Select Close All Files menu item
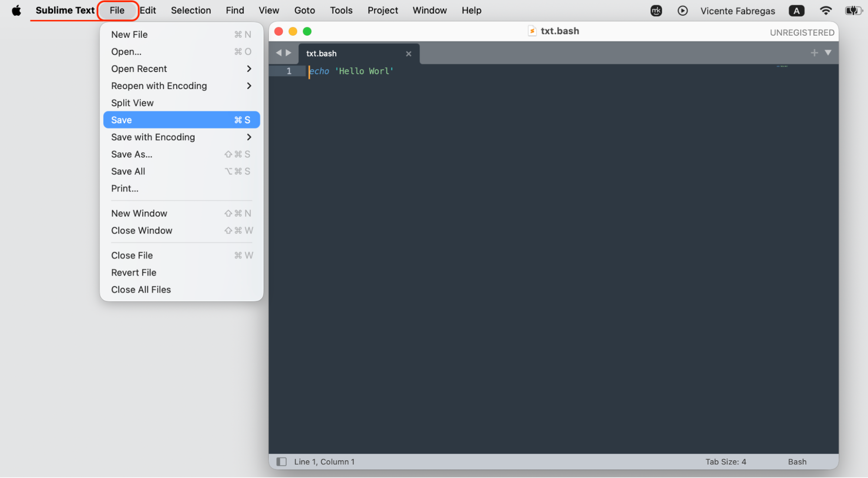Screen dimensions: 868x478 coord(182,290)
